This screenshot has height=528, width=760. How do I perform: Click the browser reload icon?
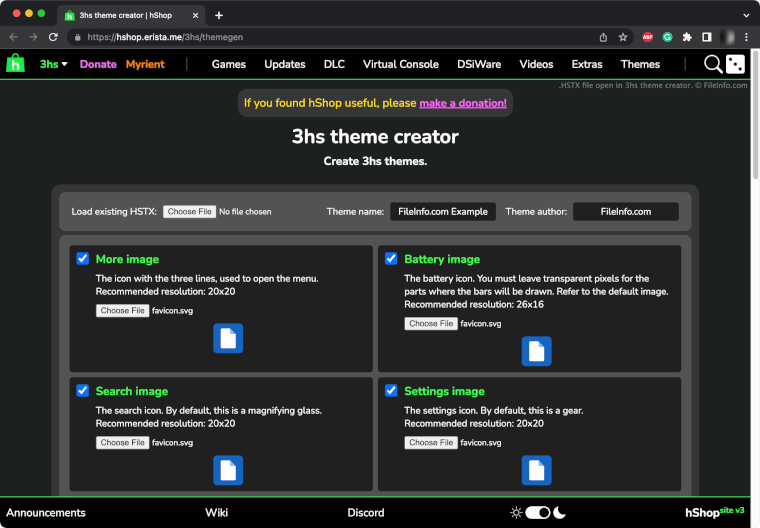(52, 37)
